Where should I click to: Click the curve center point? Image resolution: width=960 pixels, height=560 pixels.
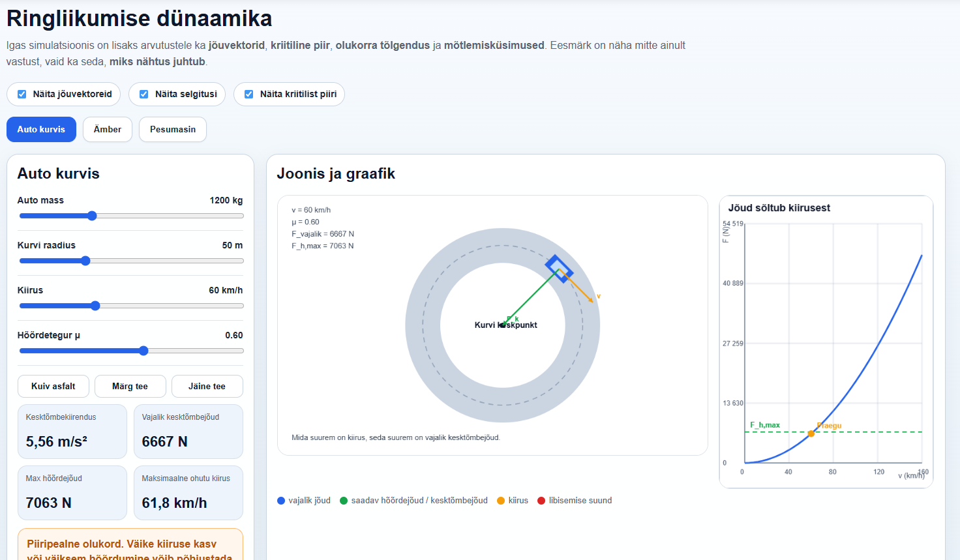(502, 325)
